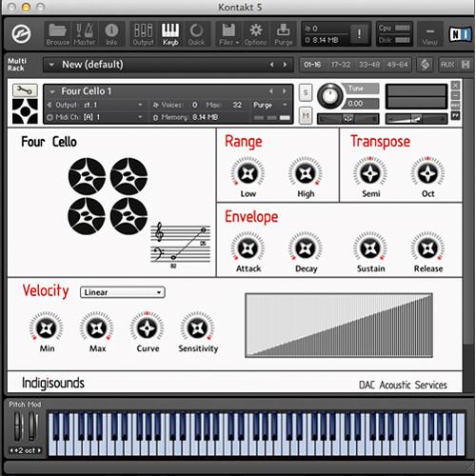Screen dimensions: 476x476
Task: Click the Tune value 0.00 field
Action: (x=362, y=104)
